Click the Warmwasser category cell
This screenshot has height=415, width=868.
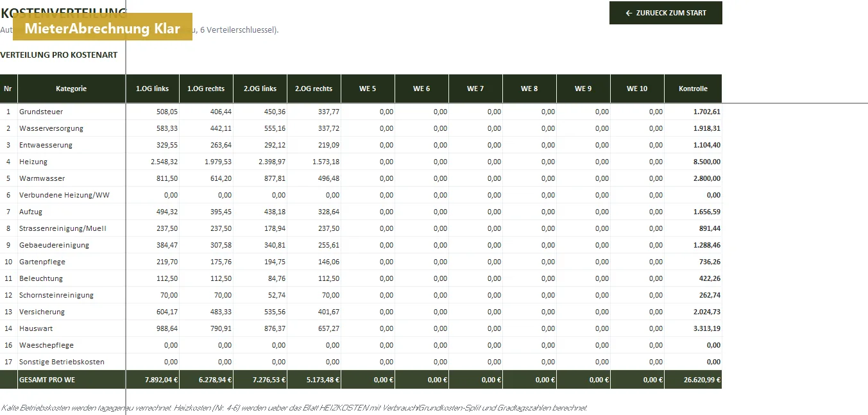[71, 178]
